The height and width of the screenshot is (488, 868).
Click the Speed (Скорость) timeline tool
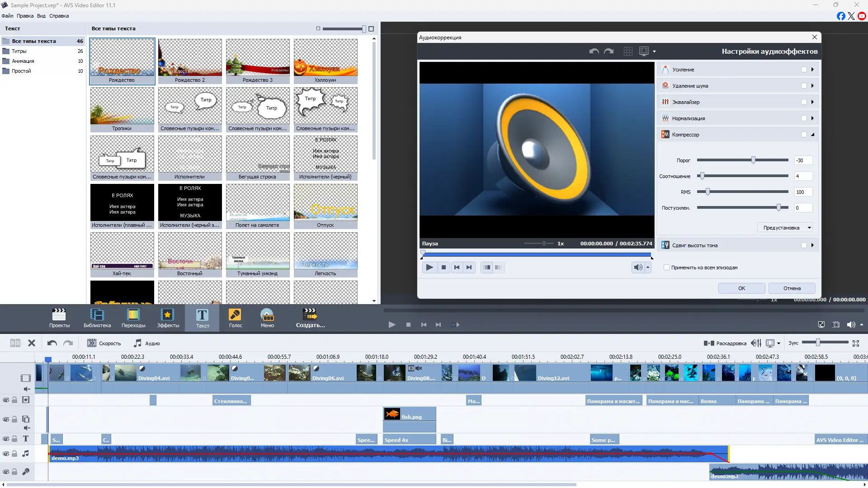click(104, 343)
